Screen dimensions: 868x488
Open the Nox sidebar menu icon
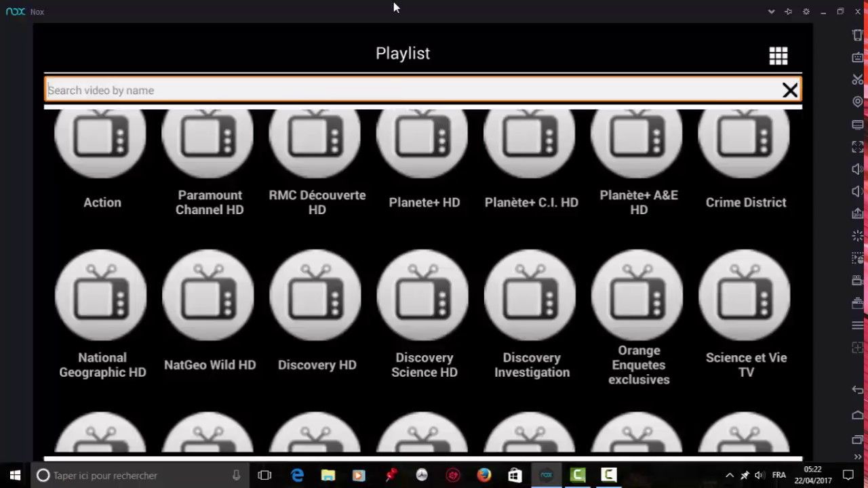tap(858, 325)
